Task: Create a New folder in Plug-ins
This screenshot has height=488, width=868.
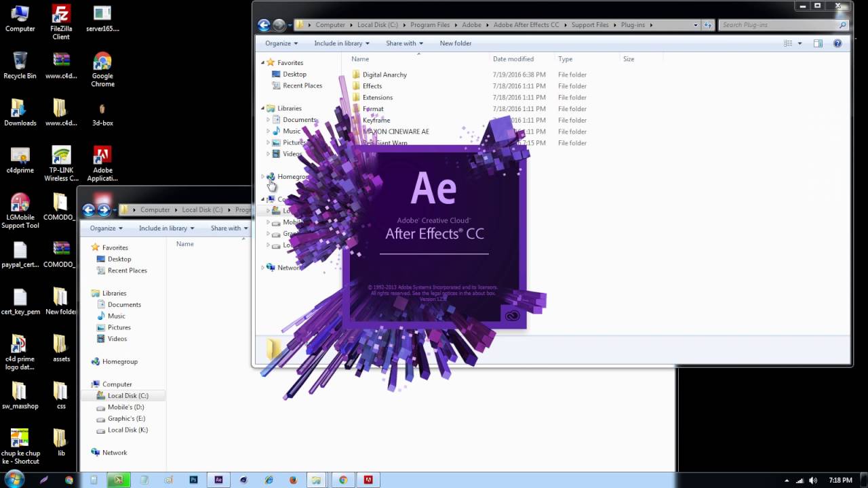Action: [x=456, y=43]
